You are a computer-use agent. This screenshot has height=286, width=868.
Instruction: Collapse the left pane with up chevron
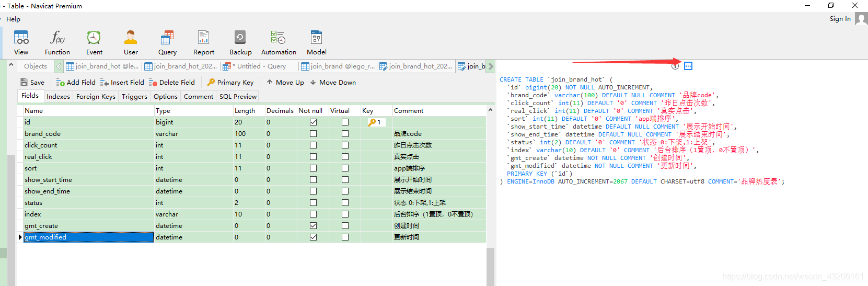point(11,65)
